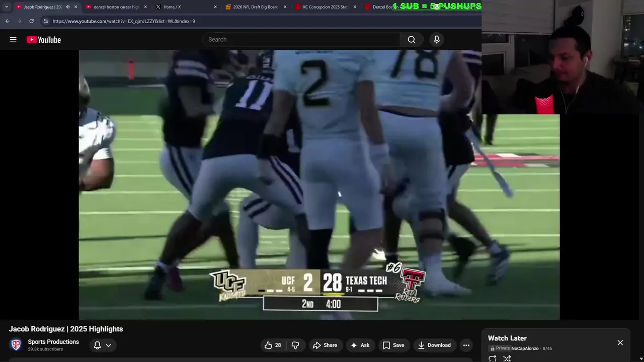Close the denzel boston career tab
Image resolution: width=644 pixels, height=362 pixels.
(x=145, y=7)
